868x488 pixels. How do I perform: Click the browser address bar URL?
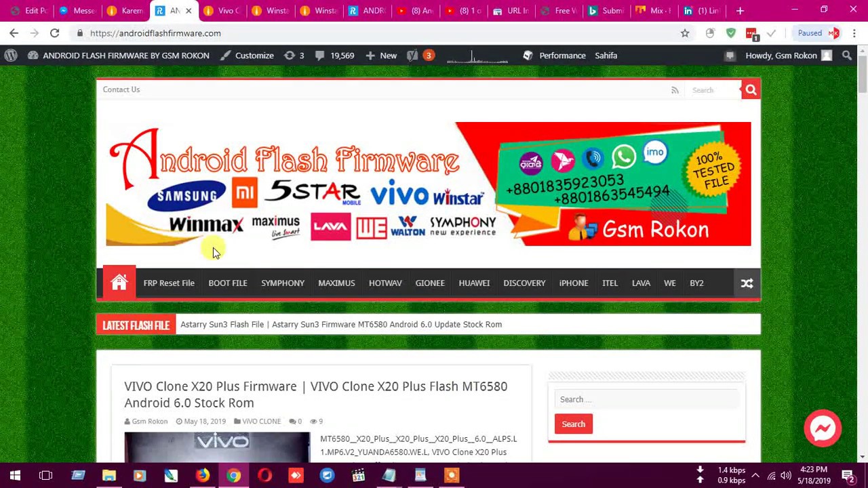[155, 33]
